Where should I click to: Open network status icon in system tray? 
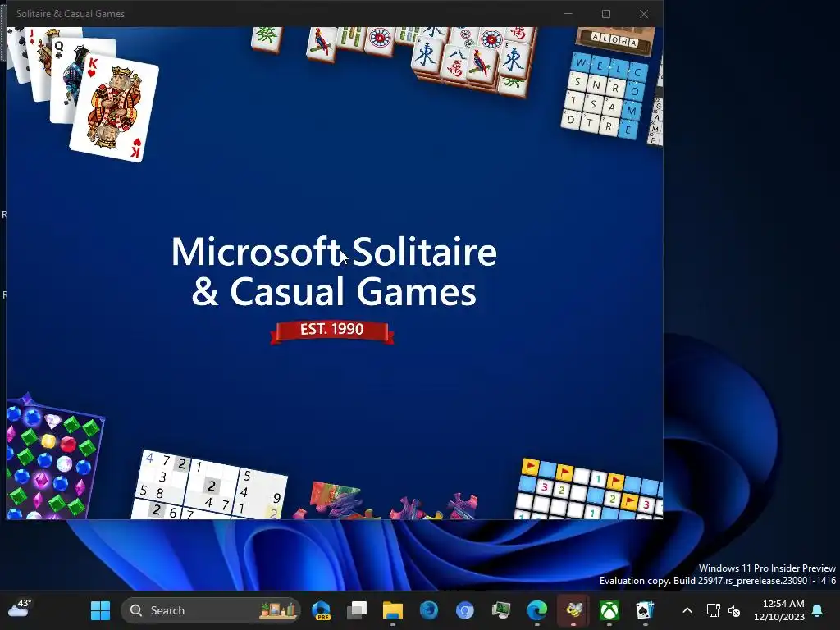713,610
